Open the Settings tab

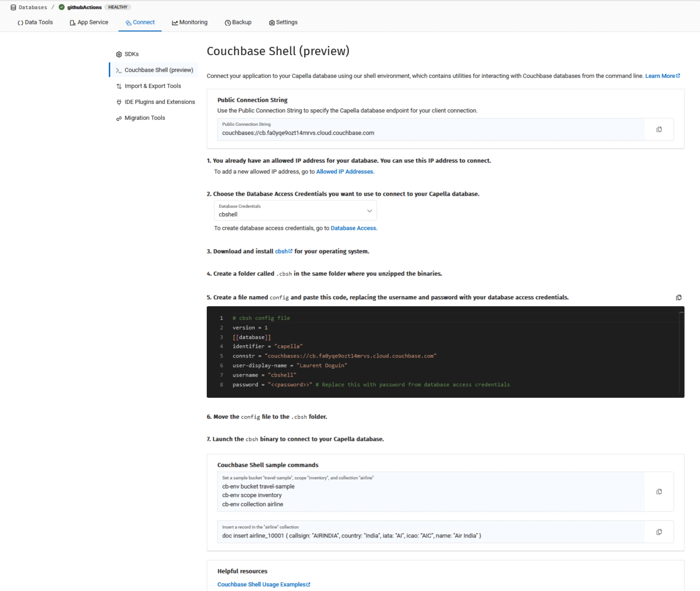point(283,22)
